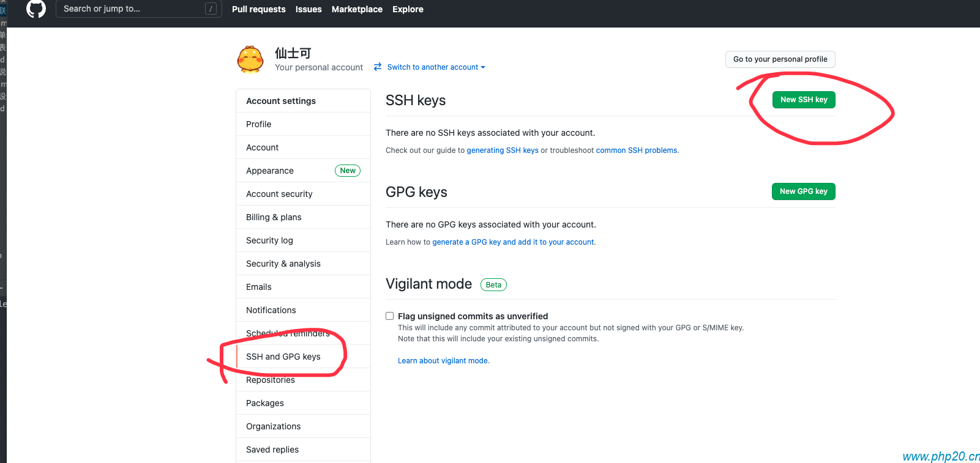The image size is (980, 463).
Task: Select Saved replies in sidebar
Action: [303, 450]
